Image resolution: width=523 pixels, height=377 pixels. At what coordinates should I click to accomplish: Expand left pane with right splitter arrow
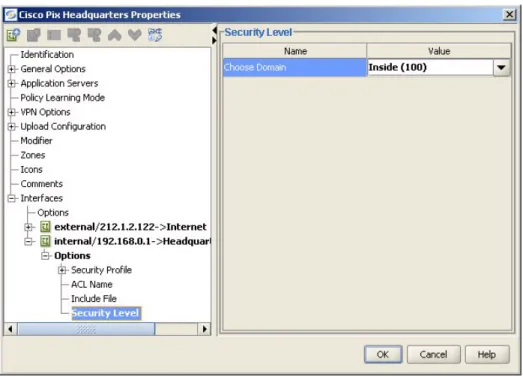[214, 40]
